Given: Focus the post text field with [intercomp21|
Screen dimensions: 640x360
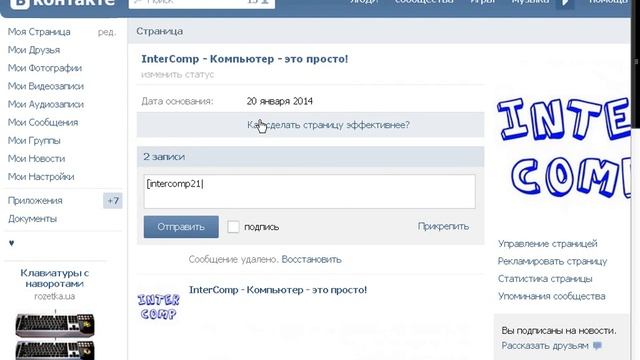Looking at the screenshot, I should [309, 191].
